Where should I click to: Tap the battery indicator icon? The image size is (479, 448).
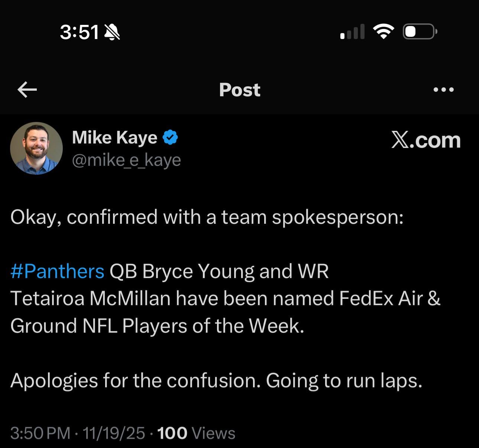[420, 32]
